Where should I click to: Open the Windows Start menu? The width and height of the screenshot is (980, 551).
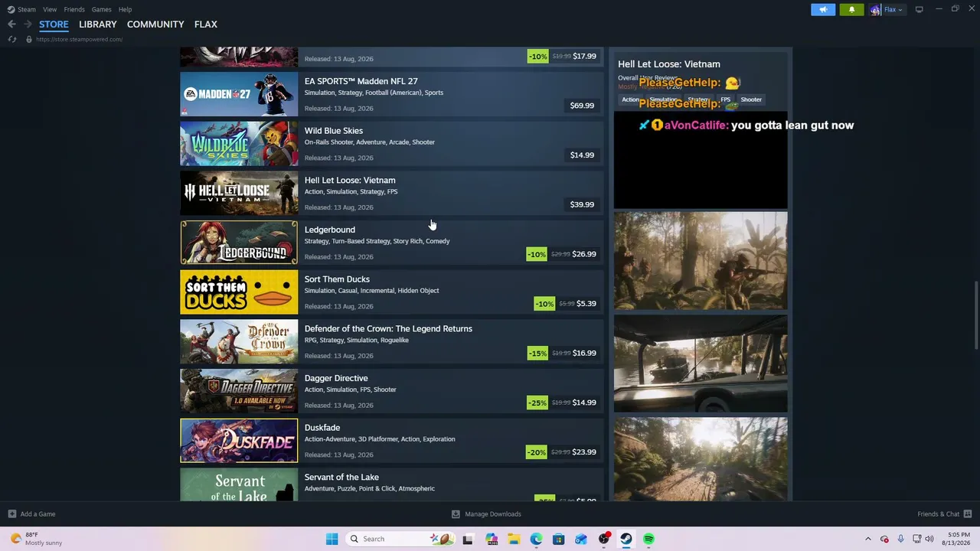(x=332, y=539)
